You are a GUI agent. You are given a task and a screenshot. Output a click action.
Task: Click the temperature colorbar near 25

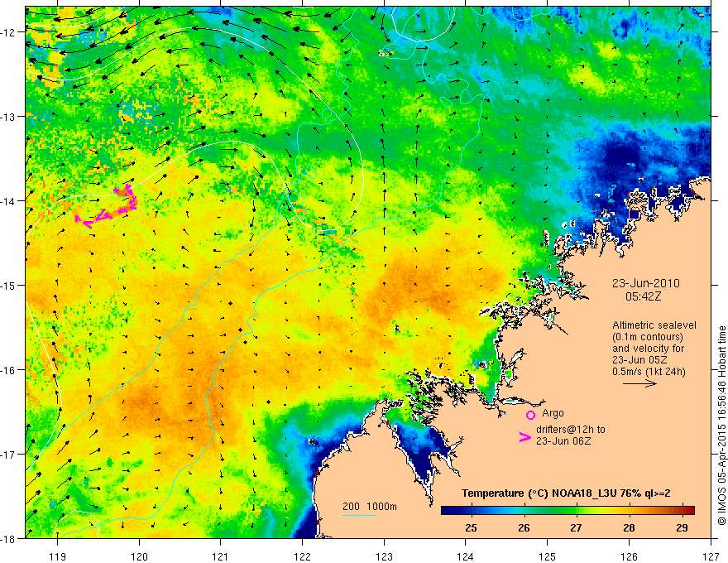click(x=472, y=510)
